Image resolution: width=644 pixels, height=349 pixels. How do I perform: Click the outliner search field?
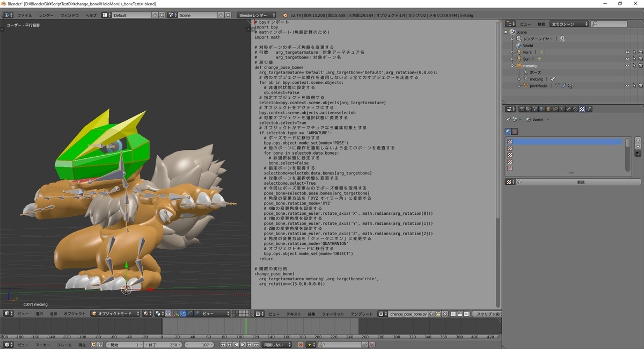609,24
